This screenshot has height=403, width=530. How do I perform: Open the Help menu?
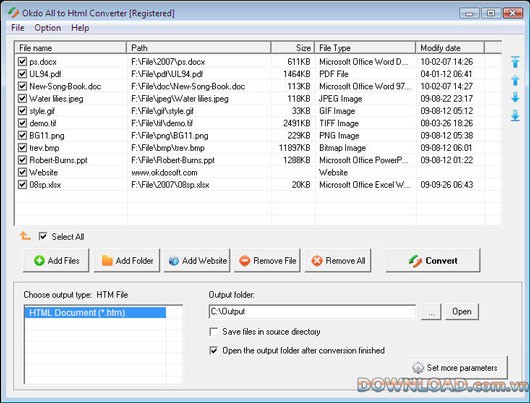(80, 28)
